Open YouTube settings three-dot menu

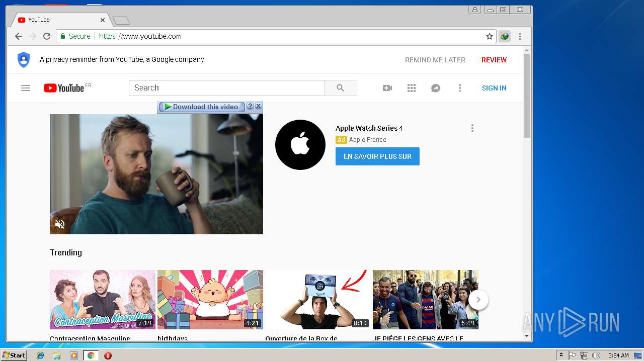click(459, 88)
